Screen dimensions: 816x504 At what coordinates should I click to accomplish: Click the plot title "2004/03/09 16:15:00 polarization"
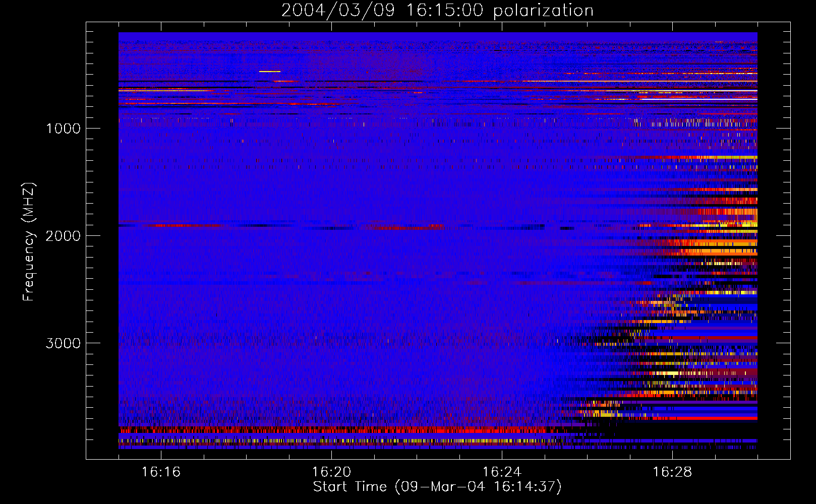(437, 11)
